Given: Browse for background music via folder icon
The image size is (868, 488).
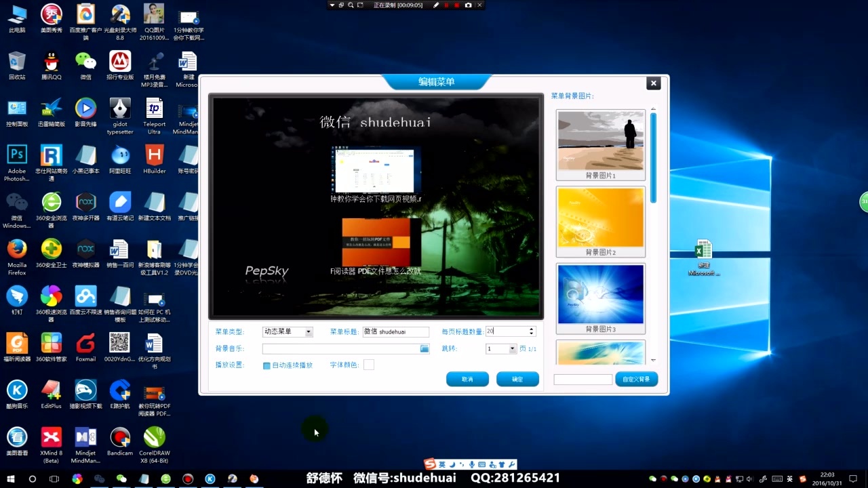Looking at the screenshot, I should [x=425, y=348].
